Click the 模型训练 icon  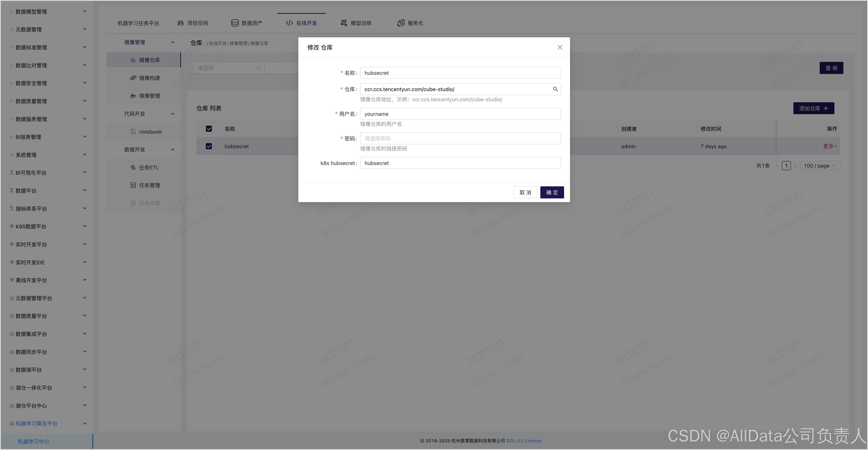pyautogui.click(x=344, y=23)
